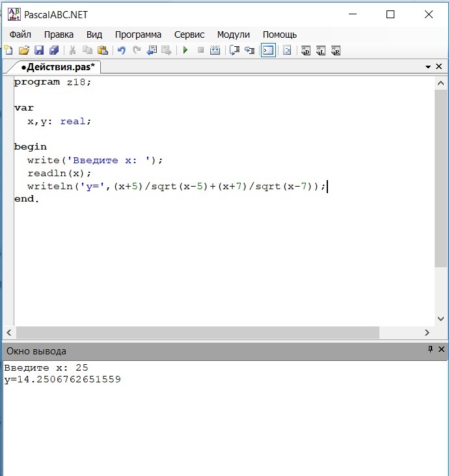449x476 pixels.
Task: Open the Вид menu
Action: (94, 34)
